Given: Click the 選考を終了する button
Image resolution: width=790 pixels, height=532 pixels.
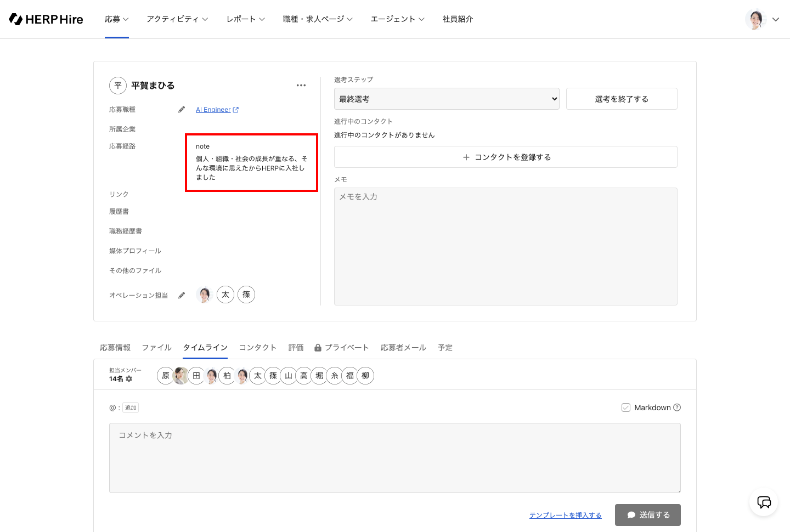Looking at the screenshot, I should point(622,99).
